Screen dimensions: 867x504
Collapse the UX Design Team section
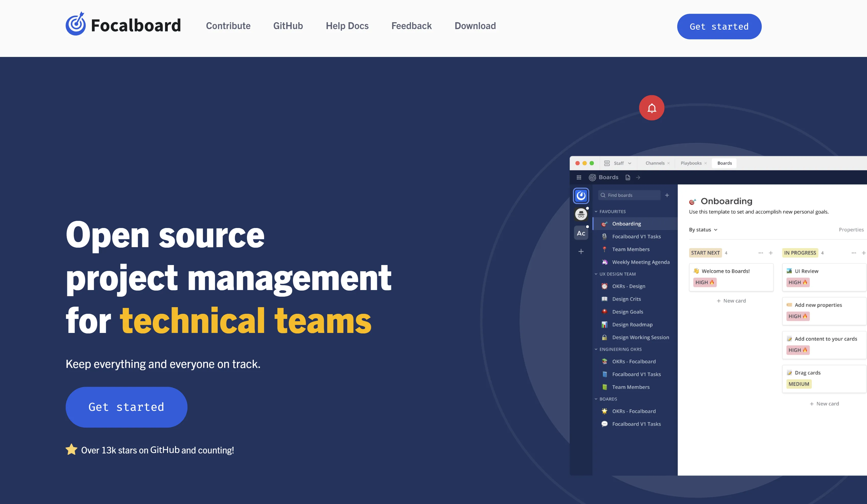pos(596,274)
